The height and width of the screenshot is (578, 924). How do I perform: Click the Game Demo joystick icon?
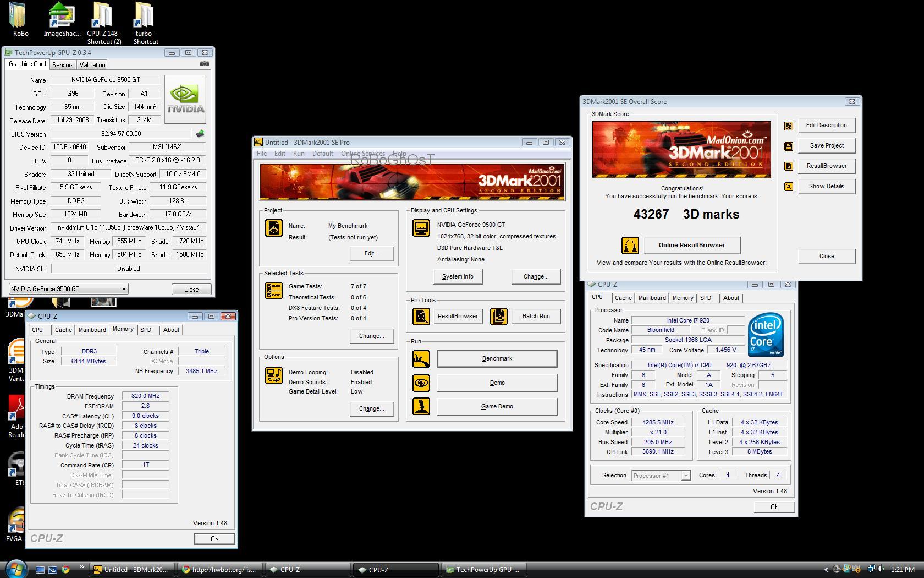coord(421,406)
